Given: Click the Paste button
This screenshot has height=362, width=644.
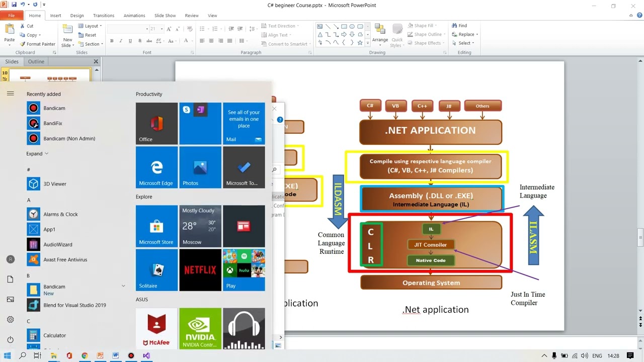Looking at the screenshot, I should point(9,34).
